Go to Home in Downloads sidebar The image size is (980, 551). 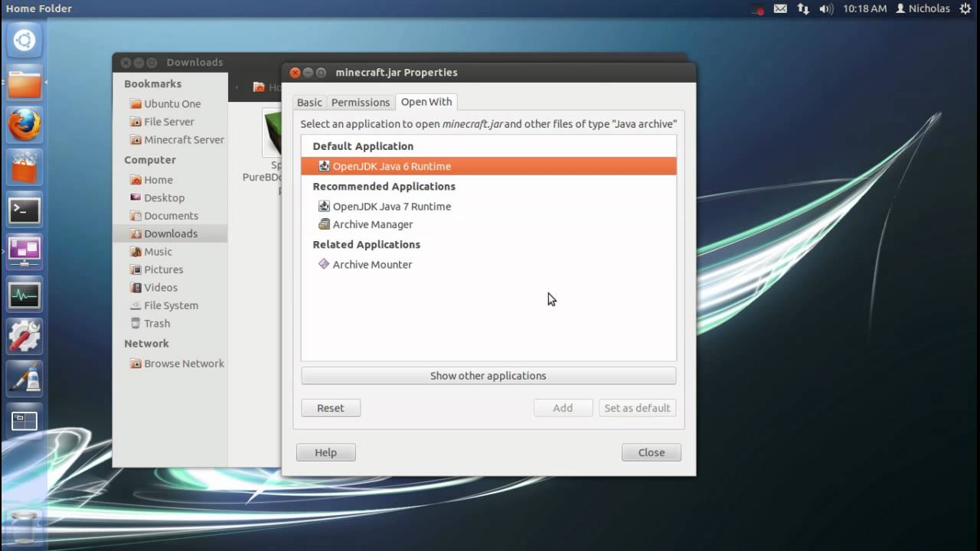[170, 180]
